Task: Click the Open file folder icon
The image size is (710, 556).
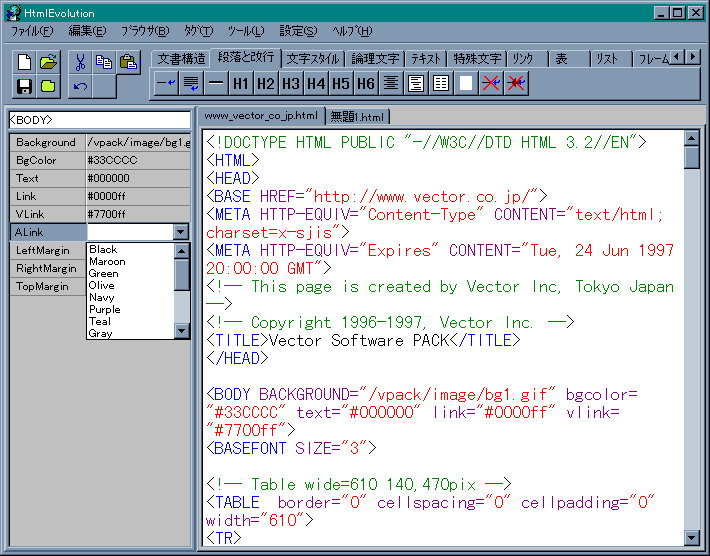Action: 48,62
